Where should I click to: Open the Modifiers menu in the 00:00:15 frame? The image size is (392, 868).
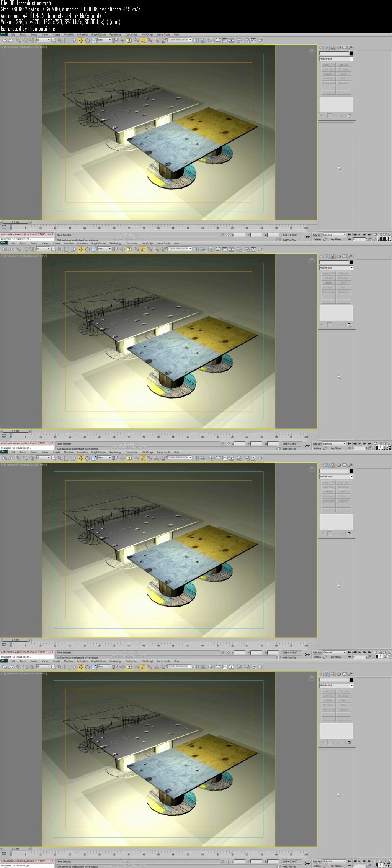coord(69,34)
